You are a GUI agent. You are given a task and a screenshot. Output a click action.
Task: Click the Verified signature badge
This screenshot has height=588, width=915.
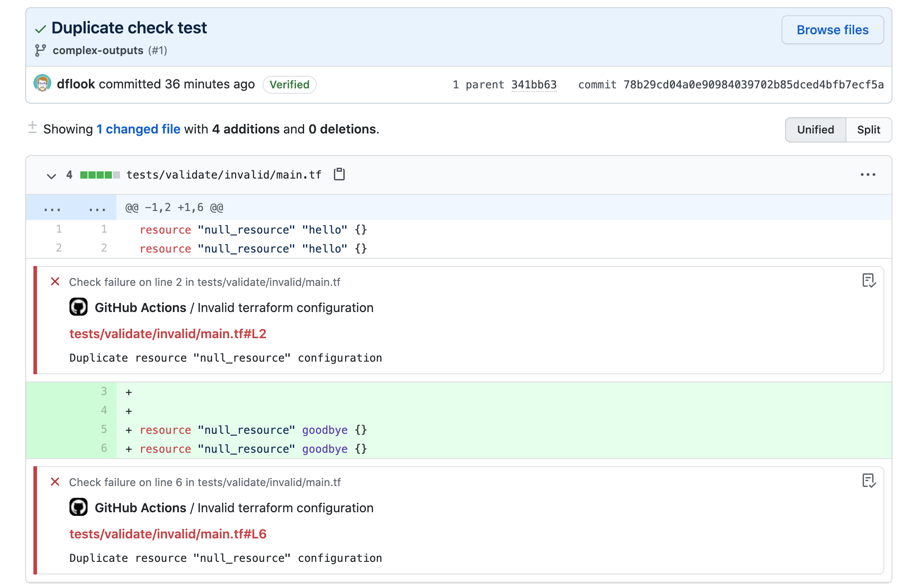pyautogui.click(x=289, y=85)
